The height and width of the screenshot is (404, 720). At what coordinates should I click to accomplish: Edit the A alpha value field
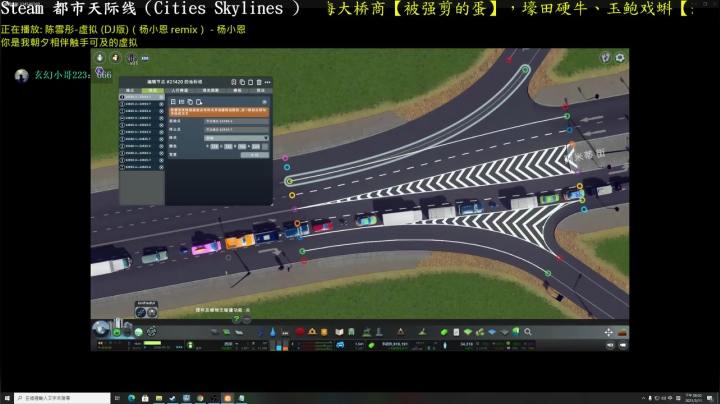point(256,146)
